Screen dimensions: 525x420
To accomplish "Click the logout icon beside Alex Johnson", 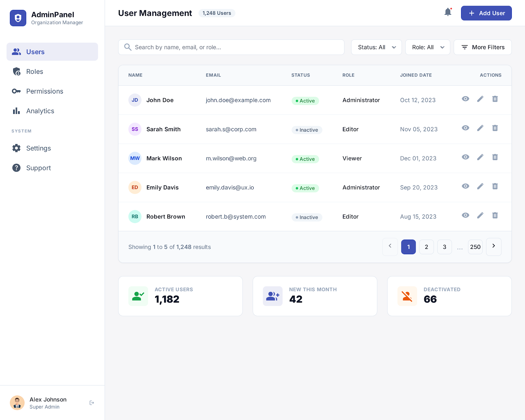I will [92, 403].
